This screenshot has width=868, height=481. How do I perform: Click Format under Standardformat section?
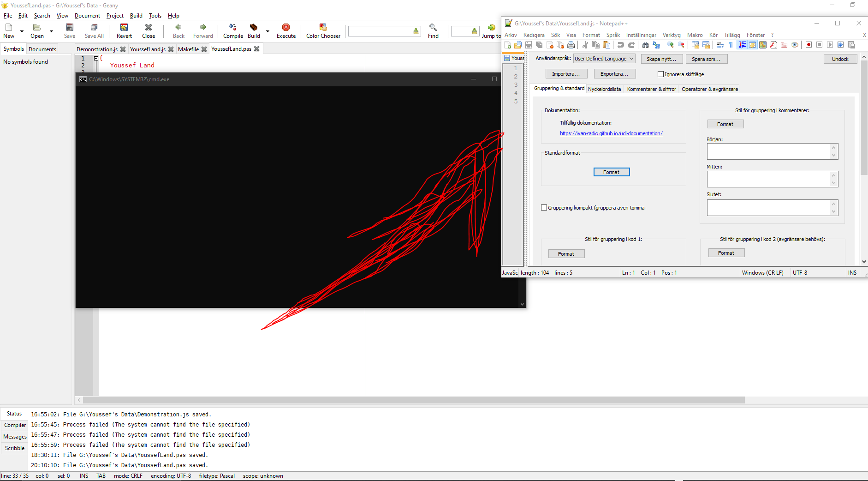(x=611, y=172)
